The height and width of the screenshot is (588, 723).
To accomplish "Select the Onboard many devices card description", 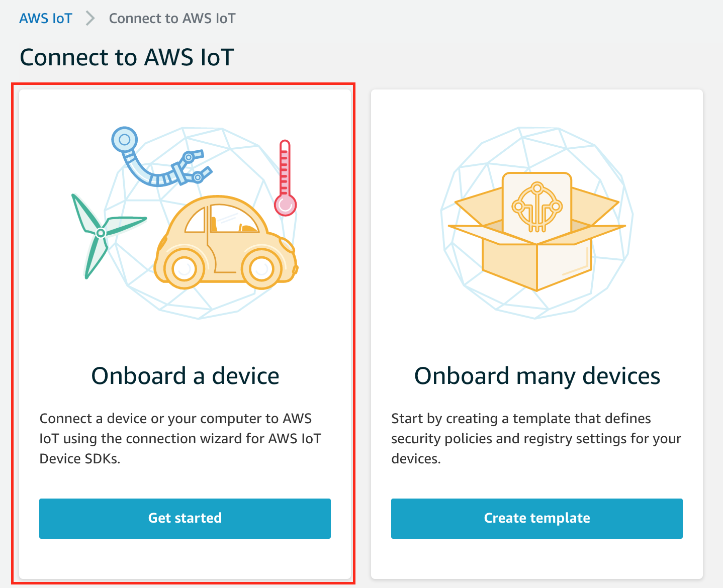I will point(536,438).
